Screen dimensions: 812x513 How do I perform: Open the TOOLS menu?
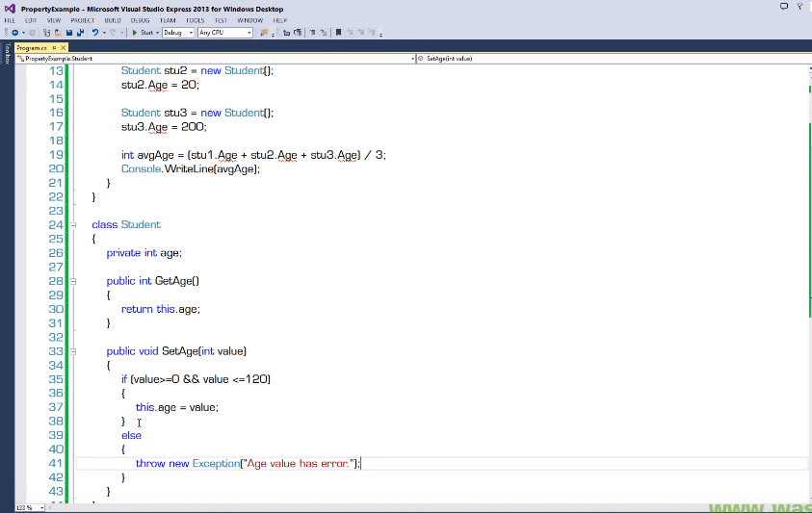point(196,21)
